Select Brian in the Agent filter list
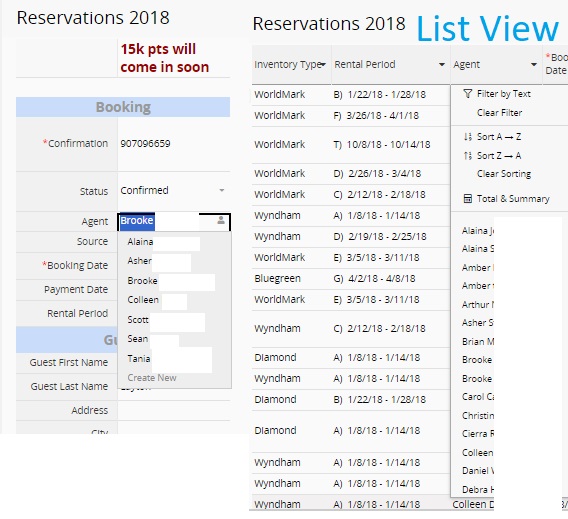The height and width of the screenshot is (519, 568). pyautogui.click(x=477, y=342)
